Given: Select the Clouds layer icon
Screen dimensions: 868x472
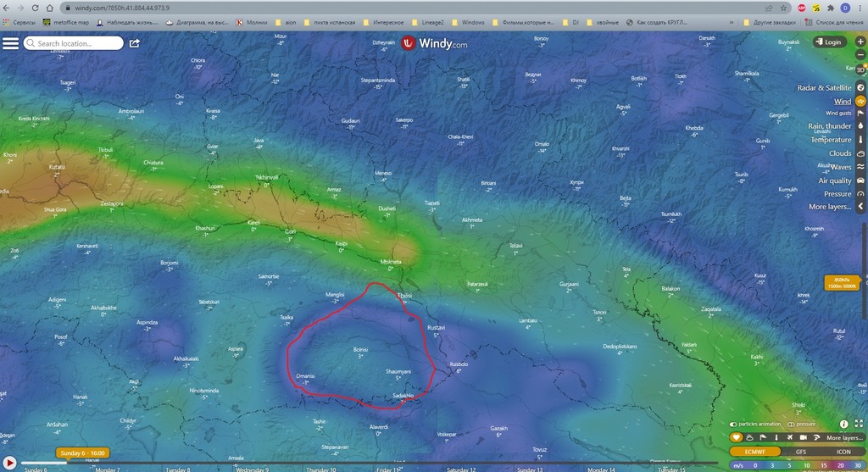Looking at the screenshot, I should point(860,153).
